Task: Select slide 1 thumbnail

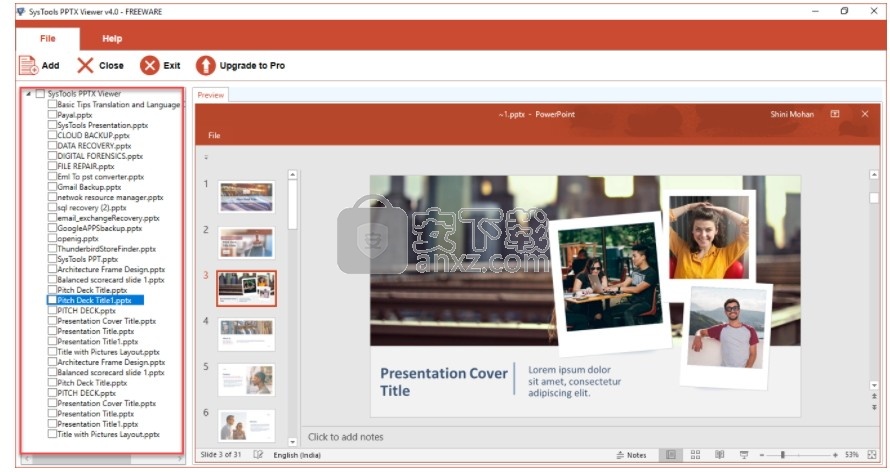Action: (x=246, y=197)
